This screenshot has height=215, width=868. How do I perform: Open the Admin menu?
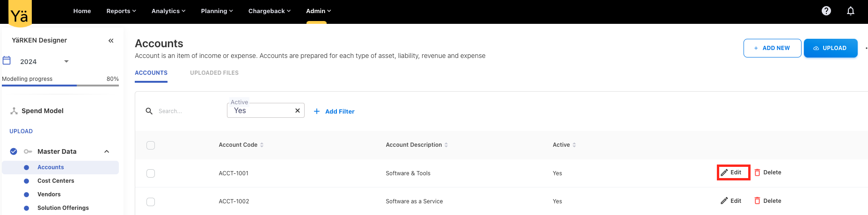pyautogui.click(x=318, y=11)
